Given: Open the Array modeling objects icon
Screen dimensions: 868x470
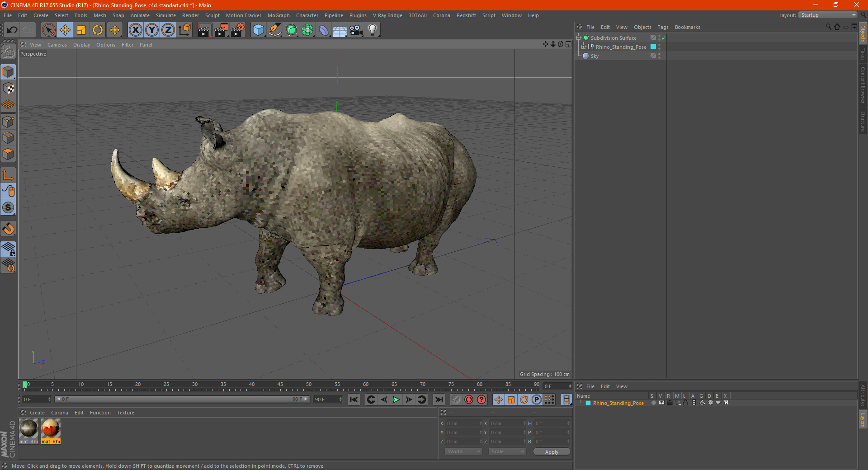Looking at the screenshot, I should [x=308, y=30].
